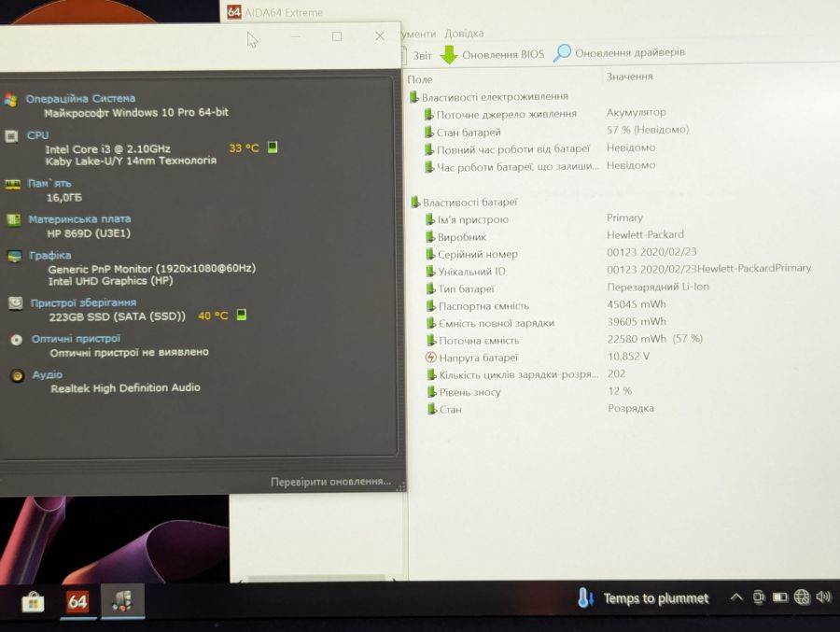The height and width of the screenshot is (632, 840).
Task: Click the green CPU temperature indicator
Action: click(273, 147)
